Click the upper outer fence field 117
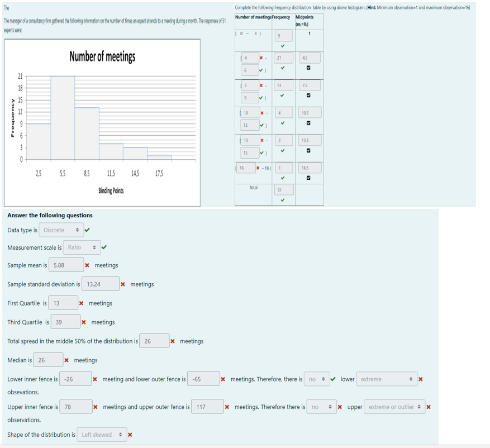The image size is (490, 448). pos(207,407)
